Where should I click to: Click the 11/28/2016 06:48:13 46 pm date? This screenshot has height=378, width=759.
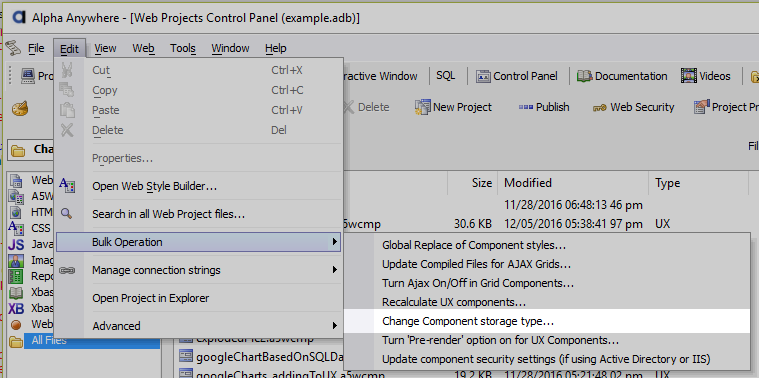(573, 205)
